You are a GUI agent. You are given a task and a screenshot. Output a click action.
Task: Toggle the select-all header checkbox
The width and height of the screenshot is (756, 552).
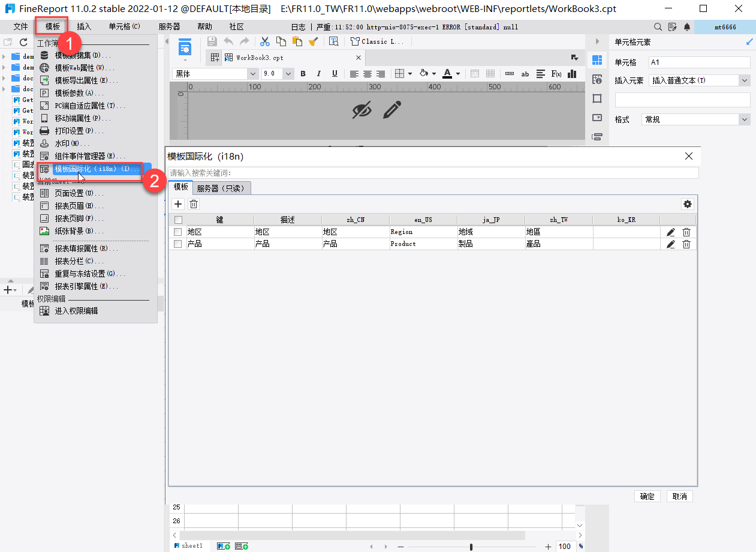178,220
